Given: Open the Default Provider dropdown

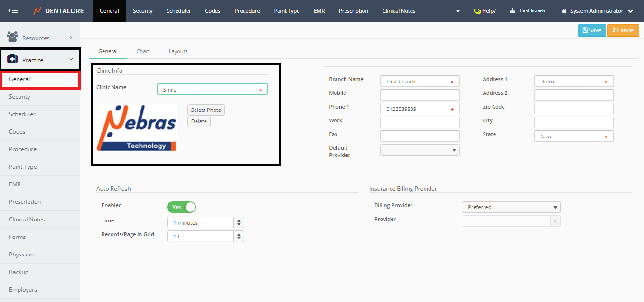Looking at the screenshot, I should point(420,150).
